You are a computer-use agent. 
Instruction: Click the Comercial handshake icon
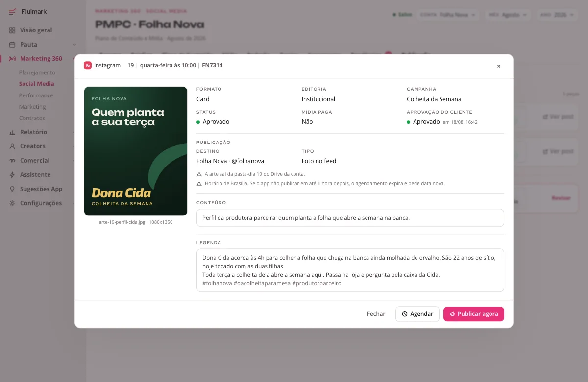[12, 160]
